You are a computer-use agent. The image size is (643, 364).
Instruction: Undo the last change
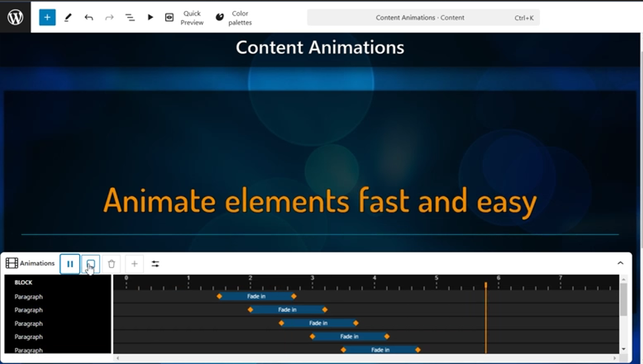pos(89,17)
